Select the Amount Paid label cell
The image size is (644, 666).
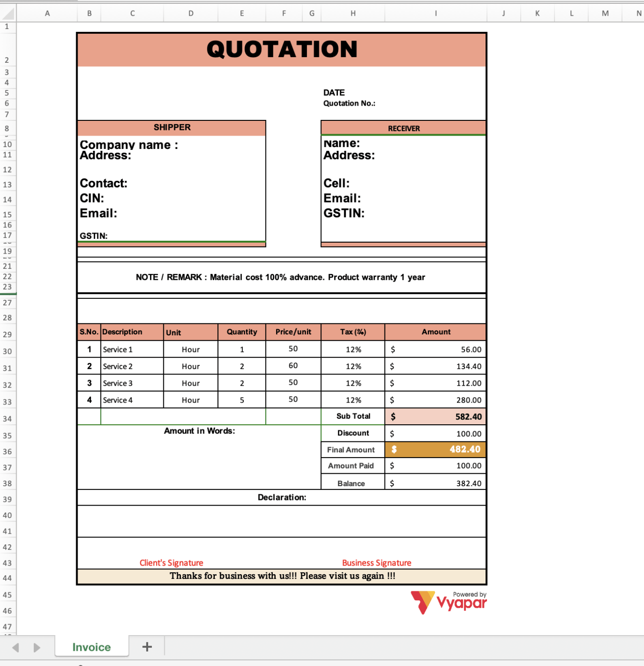coord(353,466)
